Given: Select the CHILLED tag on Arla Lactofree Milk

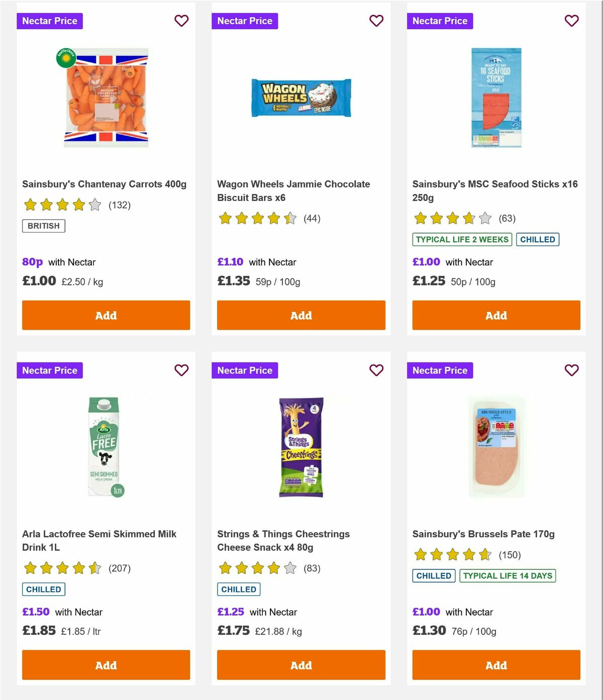Looking at the screenshot, I should (43, 589).
